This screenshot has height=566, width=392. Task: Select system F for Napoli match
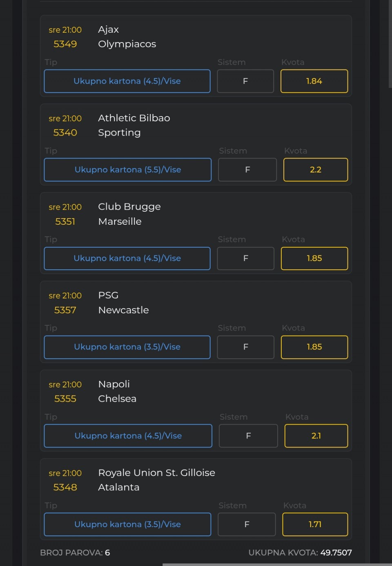[248, 436]
